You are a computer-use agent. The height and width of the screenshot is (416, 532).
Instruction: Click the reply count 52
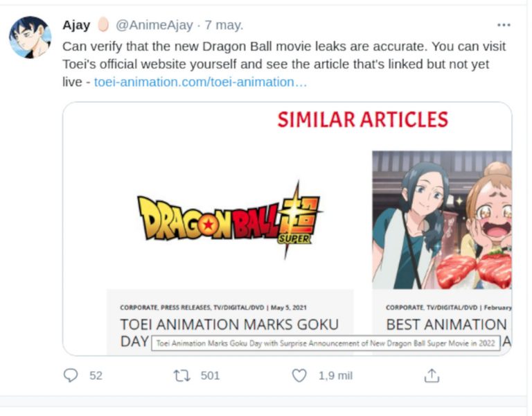click(x=96, y=376)
